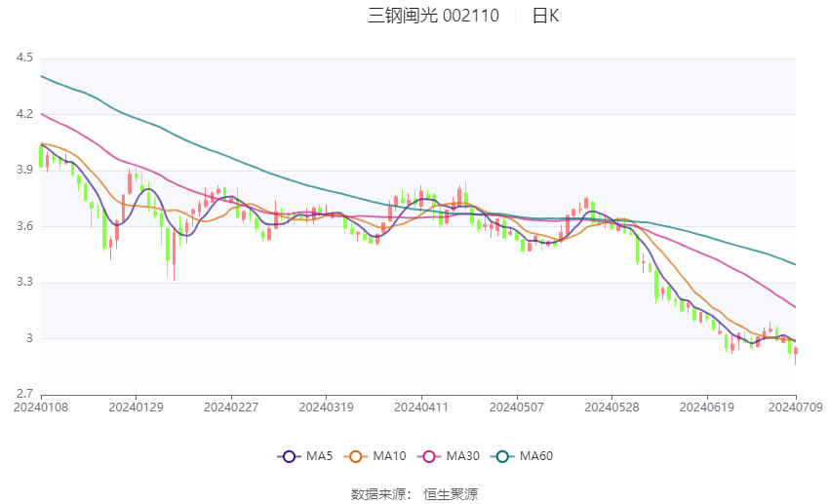Click the 20240129 x-axis date label
This screenshot has width=829, height=504.
point(136,407)
